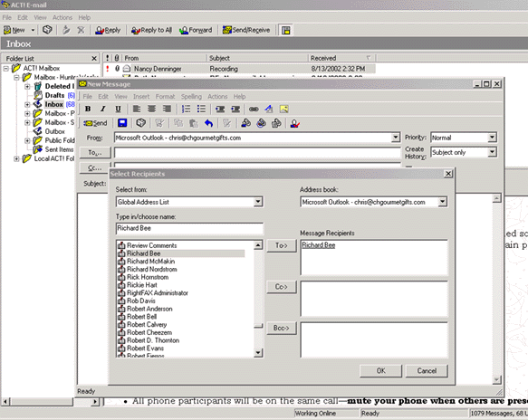This screenshot has height=420, width=528.
Task: Open the From account dropdown
Action: (x=396, y=138)
